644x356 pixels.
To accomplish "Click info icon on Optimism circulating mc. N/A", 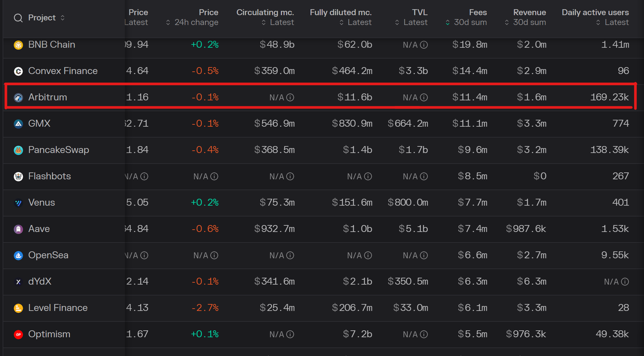I will click(290, 334).
